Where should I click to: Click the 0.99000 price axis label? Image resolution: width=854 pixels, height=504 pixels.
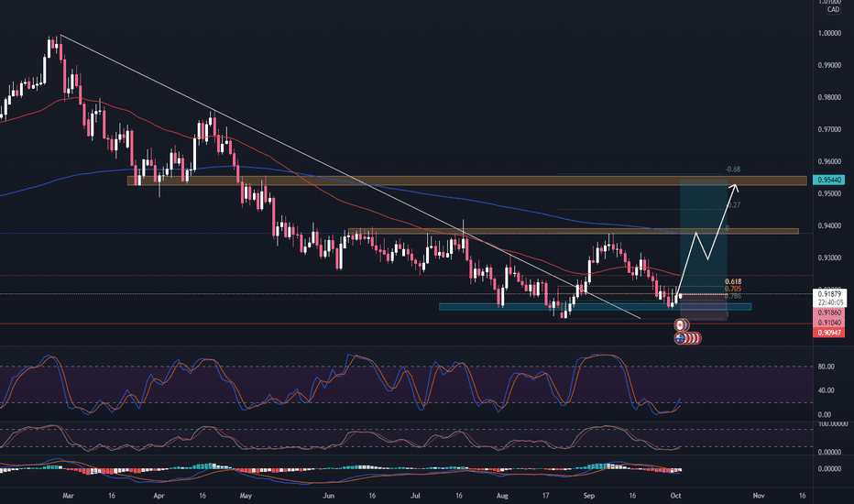pyautogui.click(x=829, y=65)
